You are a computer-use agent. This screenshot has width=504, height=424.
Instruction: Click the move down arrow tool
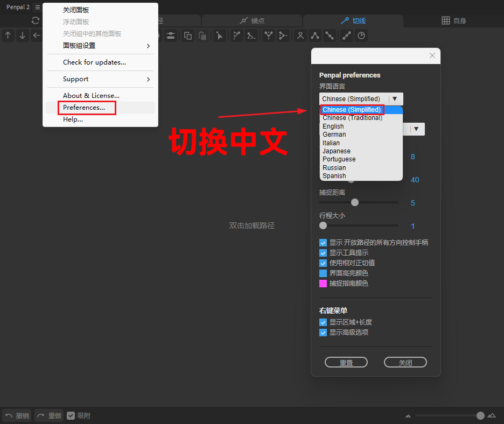tap(23, 36)
